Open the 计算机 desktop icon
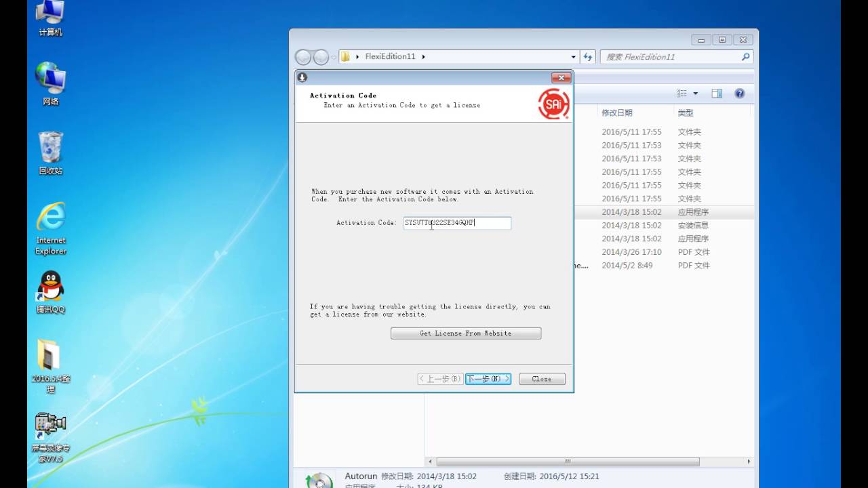This screenshot has height=488, width=868. coord(50,18)
